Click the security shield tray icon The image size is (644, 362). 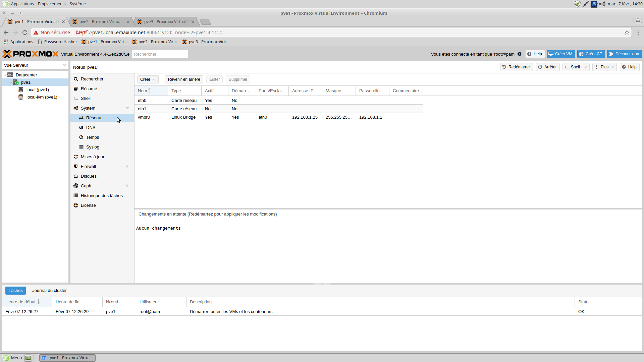577,4
